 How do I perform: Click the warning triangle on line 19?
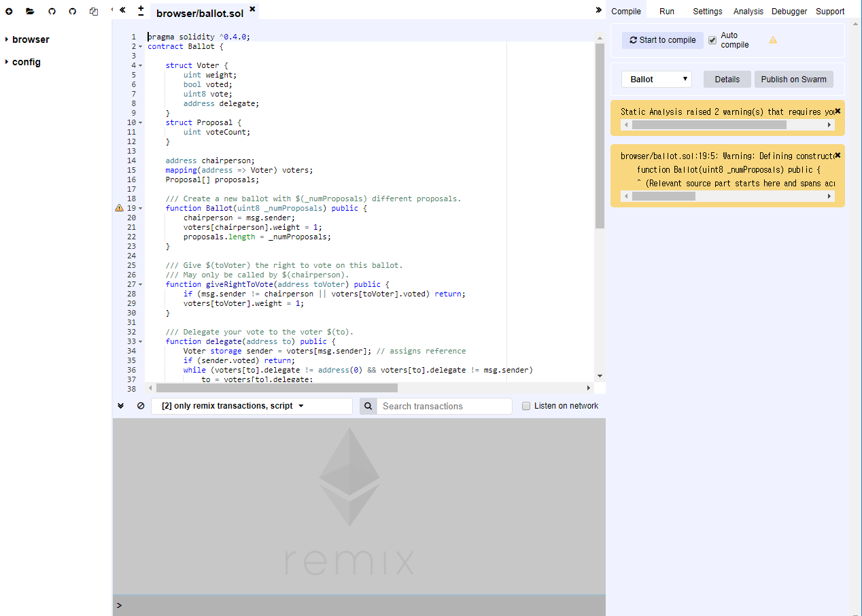click(119, 207)
